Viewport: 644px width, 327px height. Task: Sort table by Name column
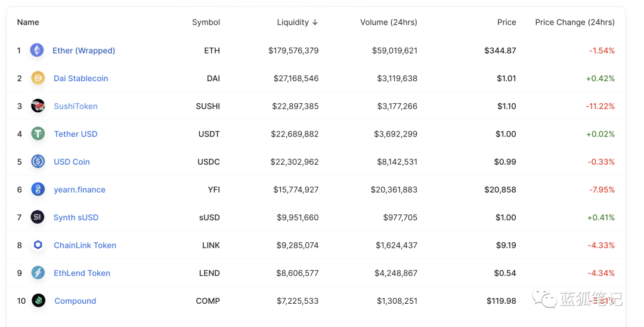(28, 22)
